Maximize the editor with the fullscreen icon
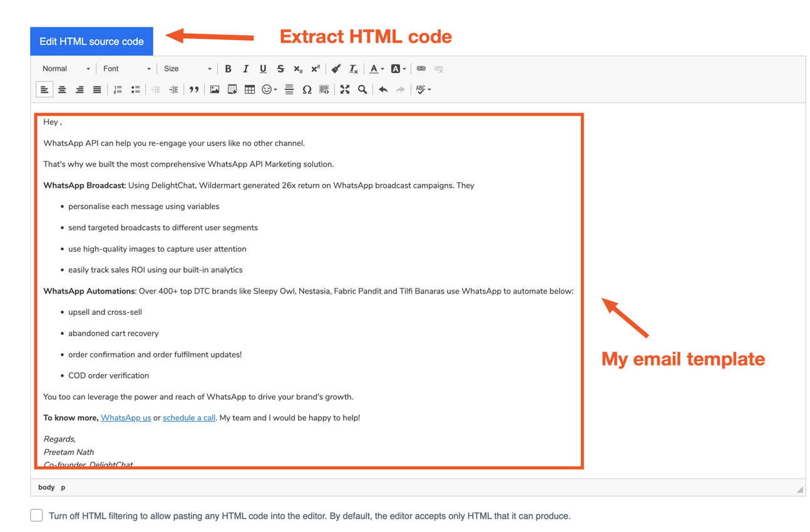 coord(345,90)
